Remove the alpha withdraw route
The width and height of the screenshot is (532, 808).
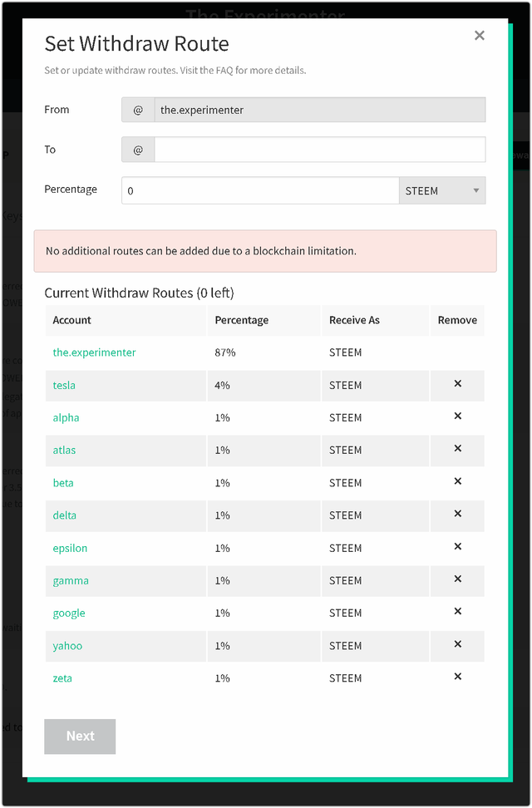[457, 416]
